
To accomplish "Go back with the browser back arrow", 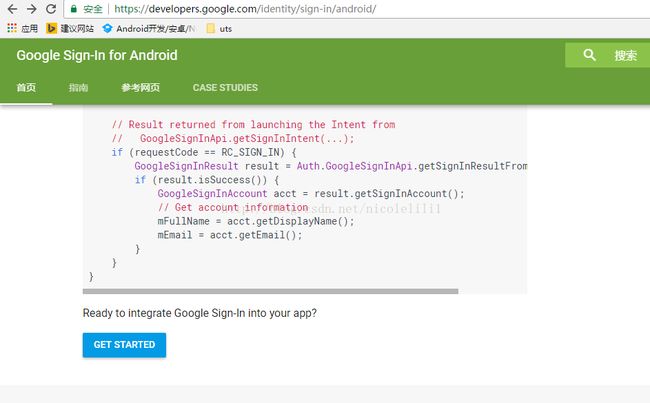I will coord(12,9).
